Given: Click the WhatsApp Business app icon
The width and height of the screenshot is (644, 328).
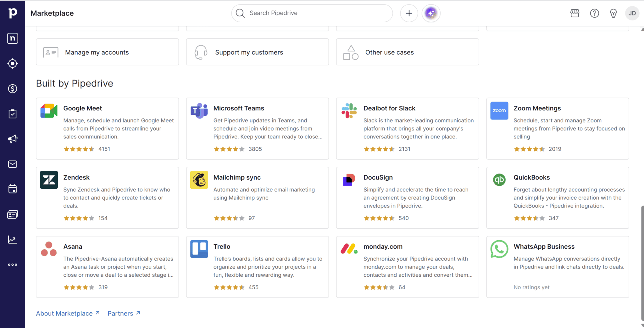Looking at the screenshot, I should tap(499, 249).
